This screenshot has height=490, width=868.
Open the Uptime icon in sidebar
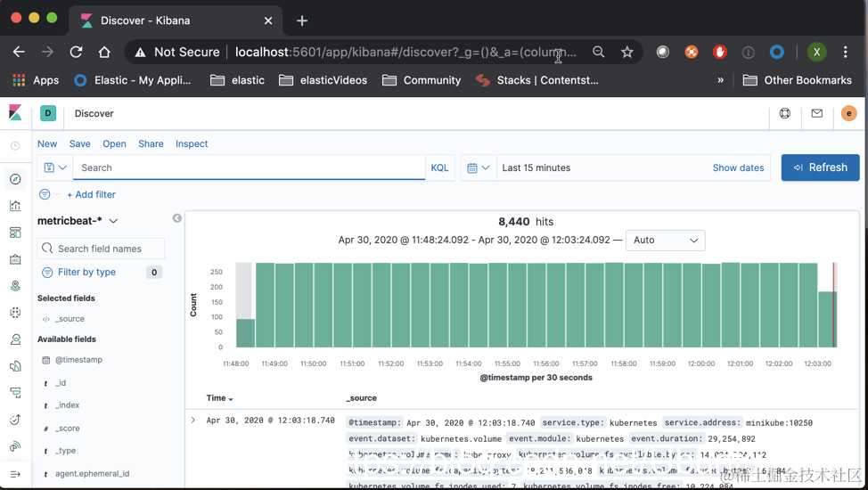(15, 419)
